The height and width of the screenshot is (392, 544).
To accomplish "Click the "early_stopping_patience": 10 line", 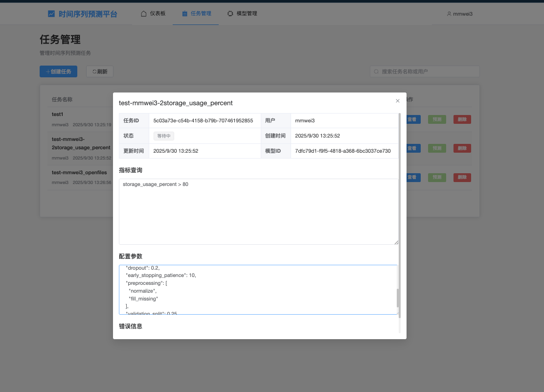I will point(161,276).
